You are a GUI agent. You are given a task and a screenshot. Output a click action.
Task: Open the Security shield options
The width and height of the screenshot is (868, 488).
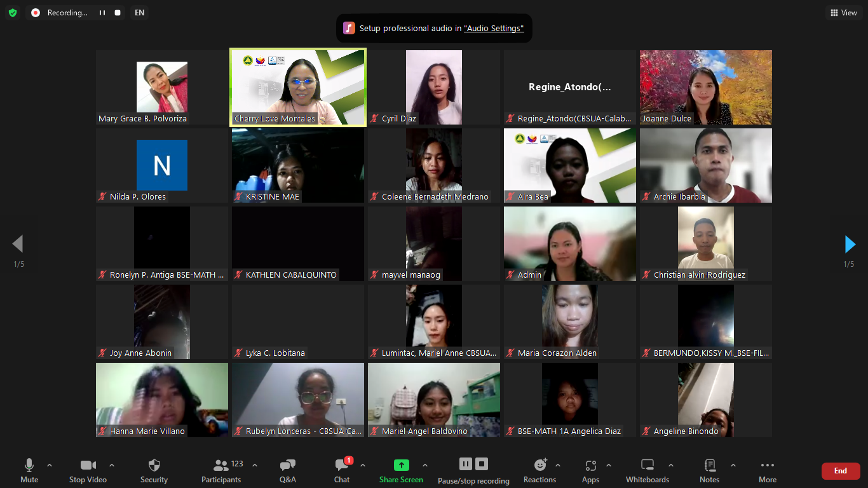tap(154, 470)
